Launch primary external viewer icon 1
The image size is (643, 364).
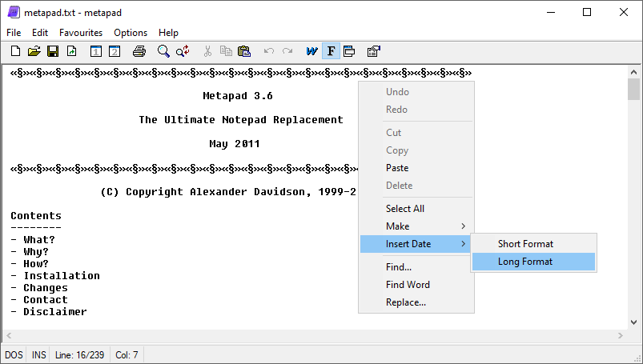[x=96, y=51]
